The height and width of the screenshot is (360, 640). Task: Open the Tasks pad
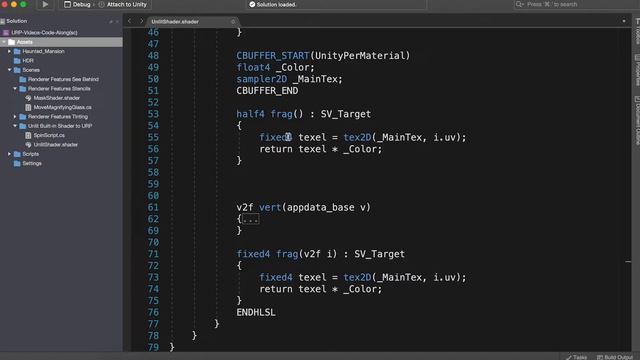point(576,357)
